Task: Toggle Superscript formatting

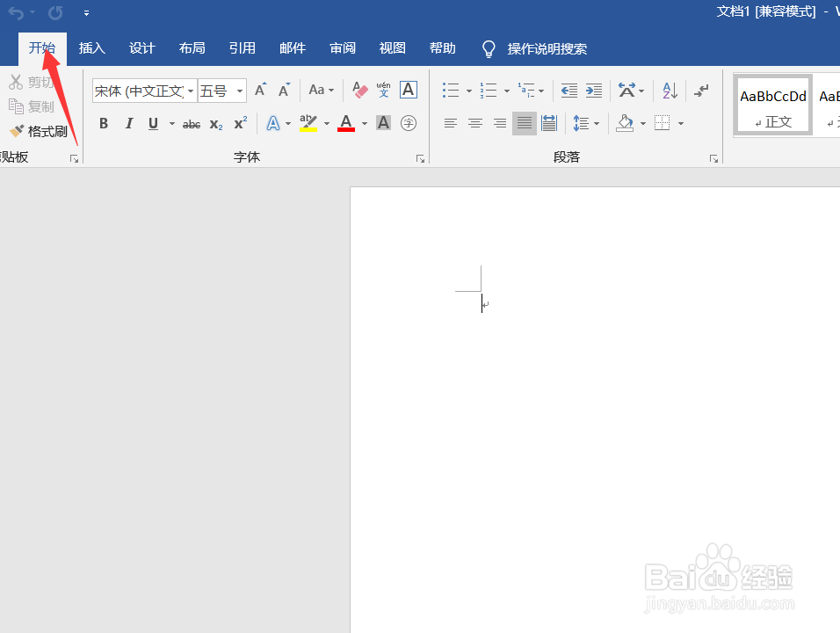Action: (241, 123)
